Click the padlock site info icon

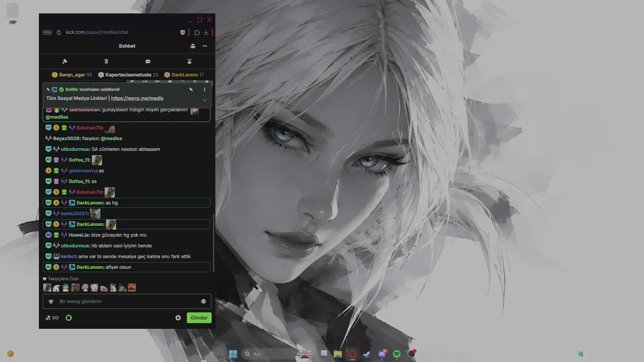click(x=59, y=32)
